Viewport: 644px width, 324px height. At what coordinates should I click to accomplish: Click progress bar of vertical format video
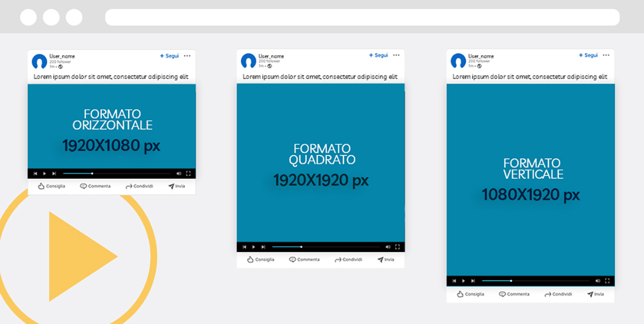pos(536,281)
